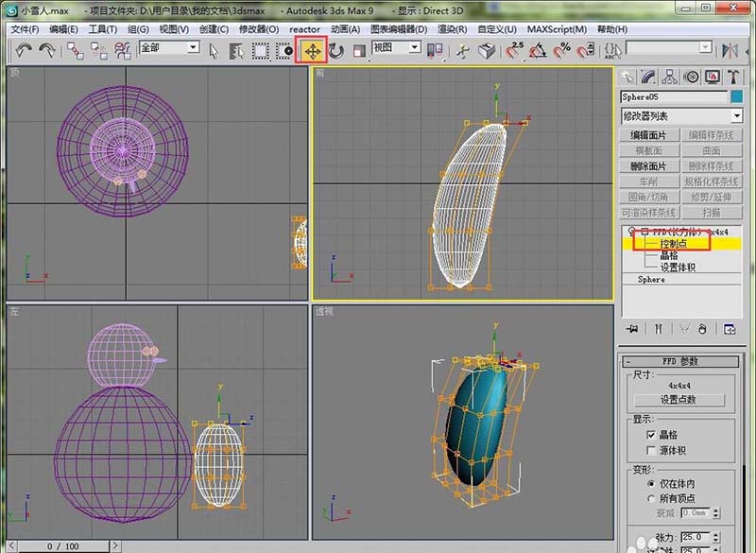Screen dimensions: 756x553
Task: Click Remove Modifier trash icon
Action: pos(702,329)
